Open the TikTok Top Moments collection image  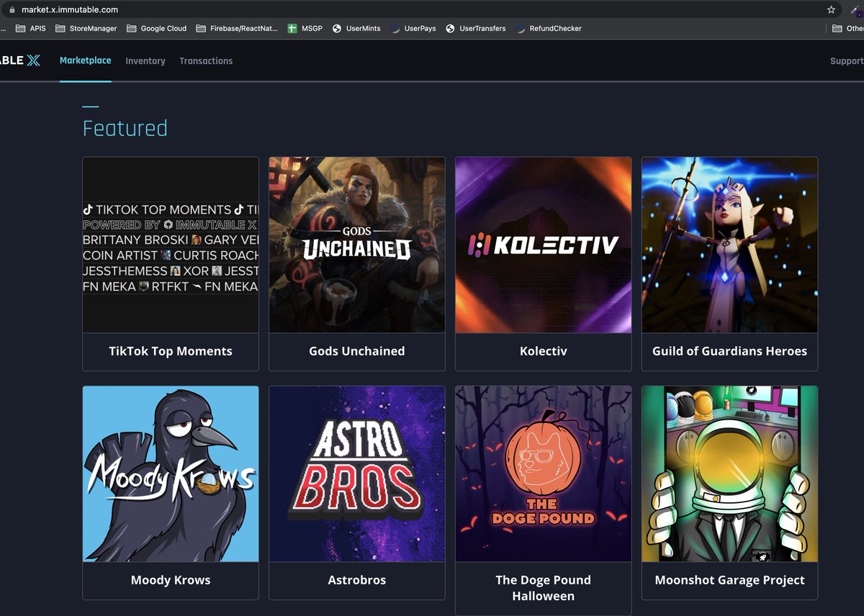pyautogui.click(x=171, y=245)
